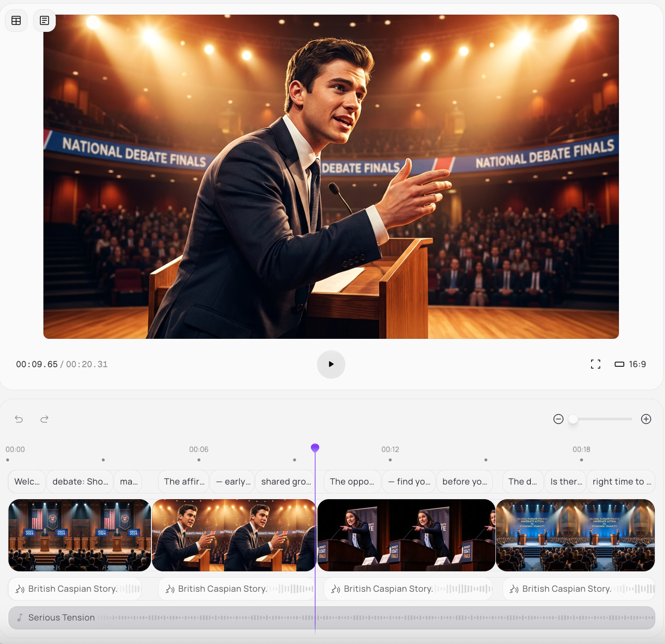Select the first British Caspian Story voiceover
Viewport: 665px width, 644px height.
coord(75,589)
